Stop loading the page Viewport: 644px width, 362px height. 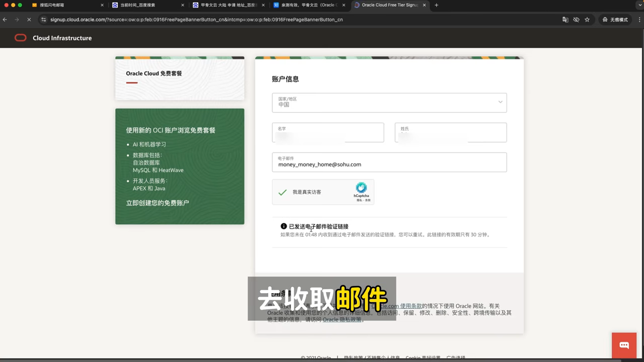pos(29,20)
